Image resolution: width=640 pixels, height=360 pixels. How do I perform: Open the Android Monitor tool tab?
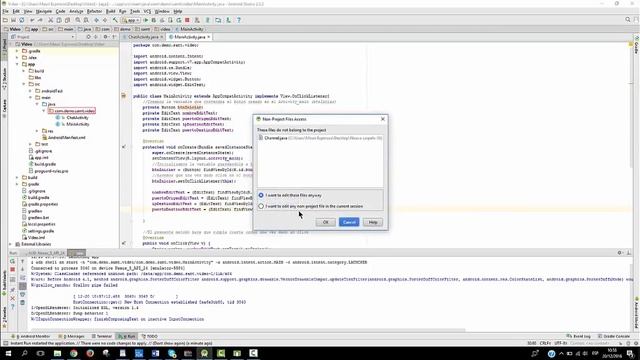coord(31,336)
